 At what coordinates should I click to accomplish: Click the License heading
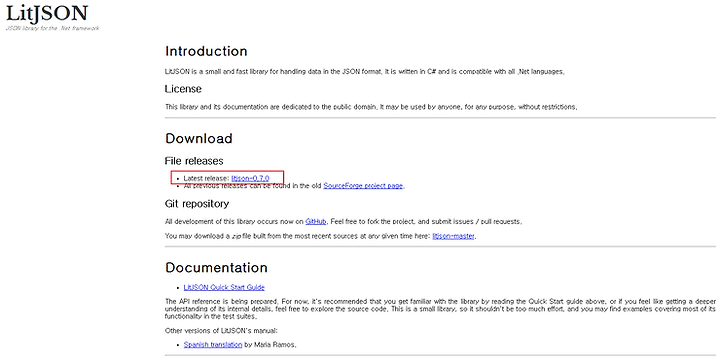pos(183,89)
